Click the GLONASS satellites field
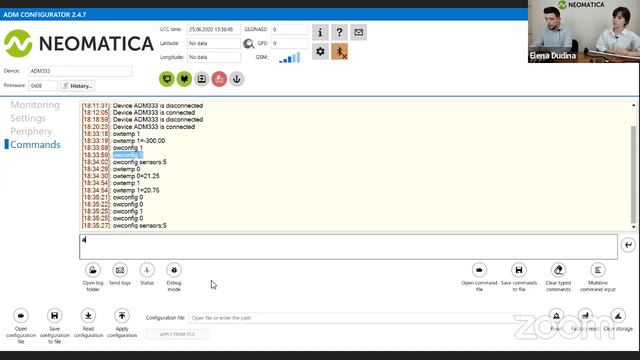The height and width of the screenshot is (360, 640). click(x=289, y=29)
